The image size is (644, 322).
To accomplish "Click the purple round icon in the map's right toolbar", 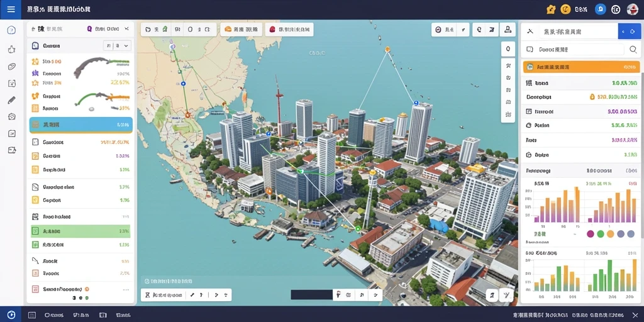I will point(438,30).
